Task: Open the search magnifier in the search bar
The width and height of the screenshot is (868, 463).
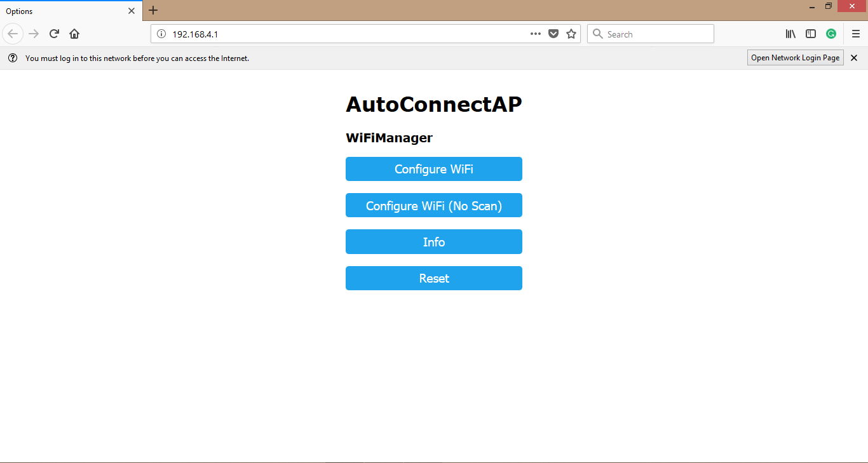Action: click(x=598, y=34)
